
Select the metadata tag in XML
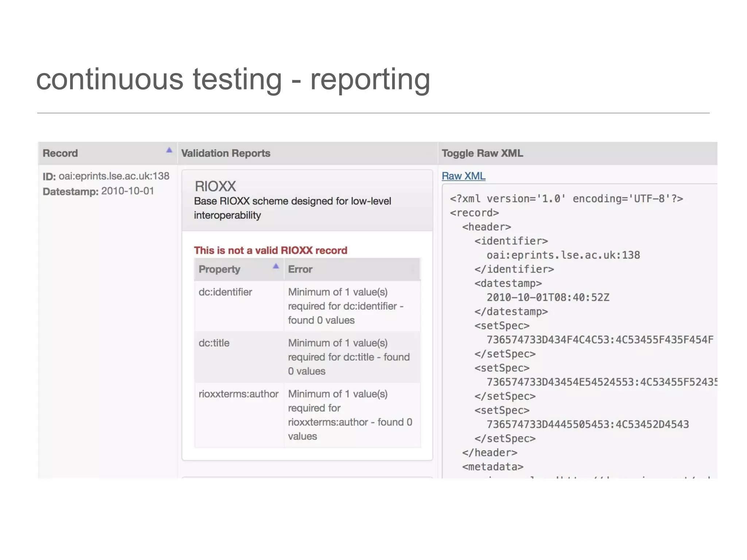(493, 467)
